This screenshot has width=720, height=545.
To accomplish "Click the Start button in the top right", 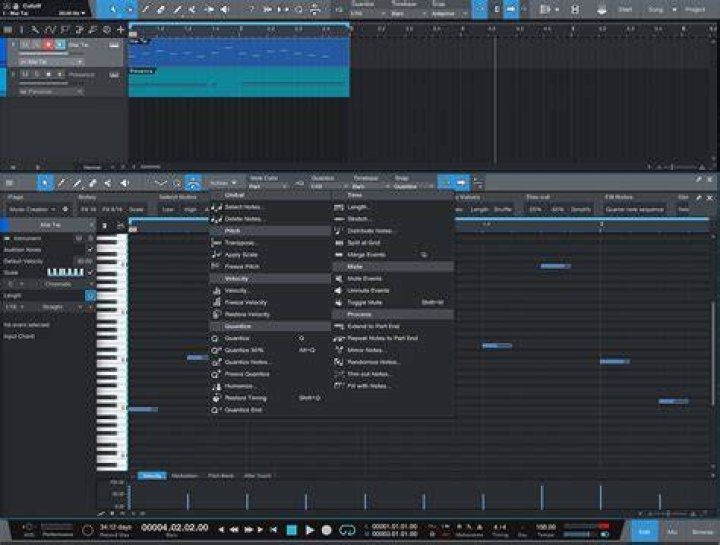I will click(x=625, y=9).
